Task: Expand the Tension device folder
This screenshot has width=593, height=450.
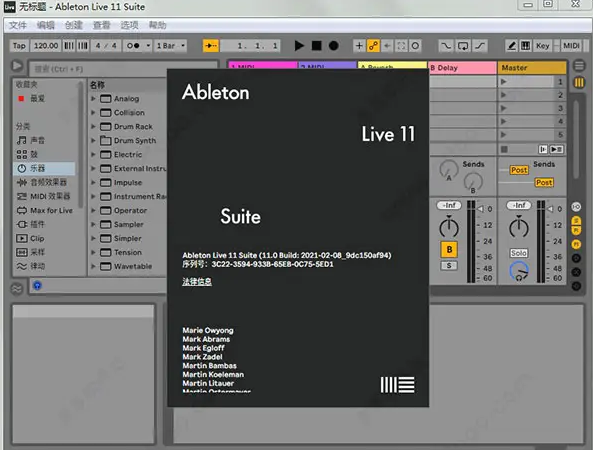Action: tap(93, 253)
